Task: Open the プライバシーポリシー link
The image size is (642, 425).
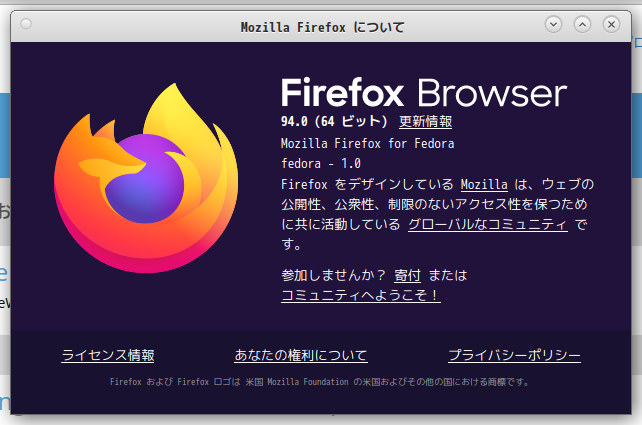Action: point(514,355)
